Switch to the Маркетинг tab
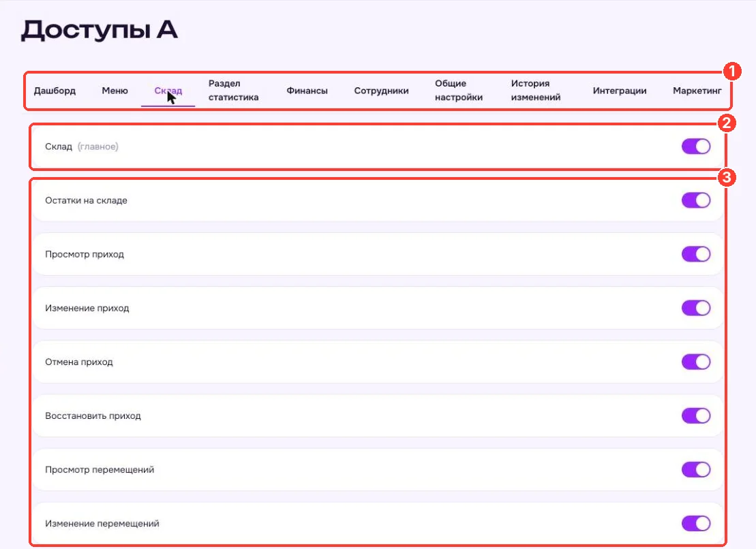Screen dimensions: 756x549 coord(697,91)
